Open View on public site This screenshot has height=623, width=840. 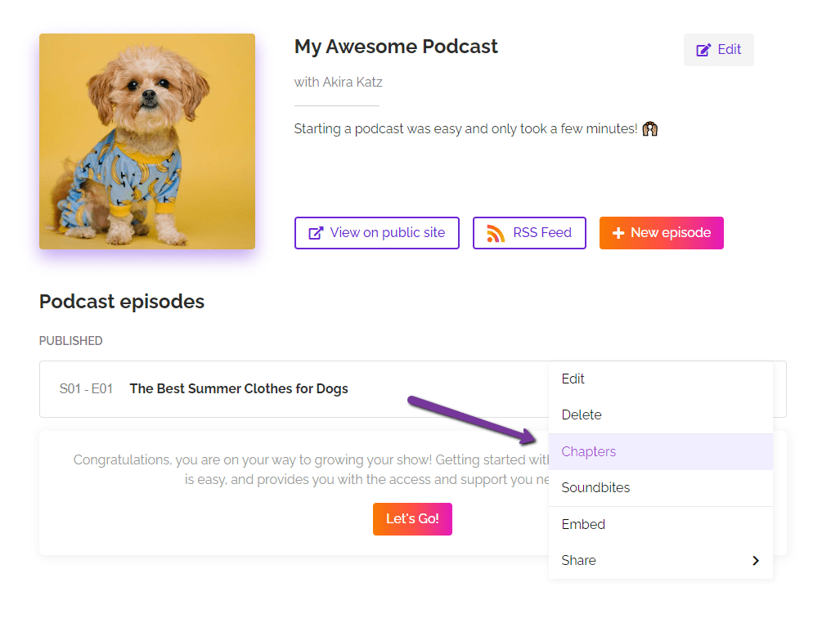[376, 232]
